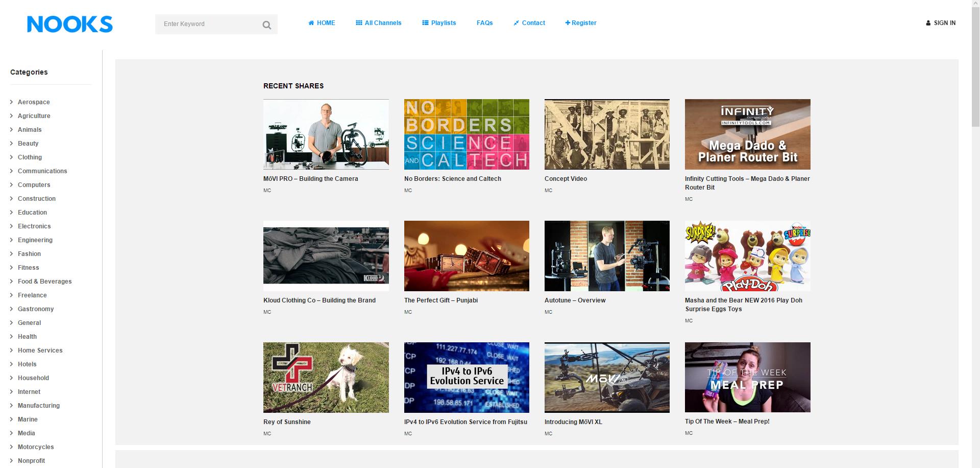980x468 pixels.
Task: Select the Motorcycles category
Action: tap(36, 447)
